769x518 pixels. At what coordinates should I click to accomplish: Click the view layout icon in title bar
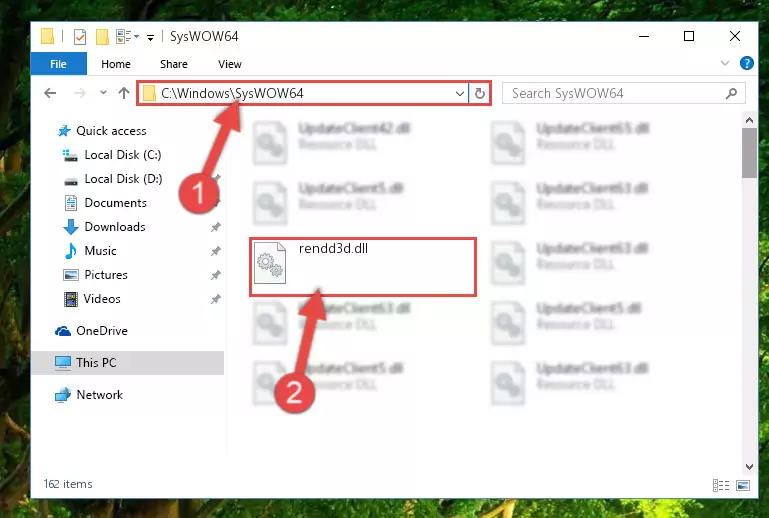tap(127, 37)
